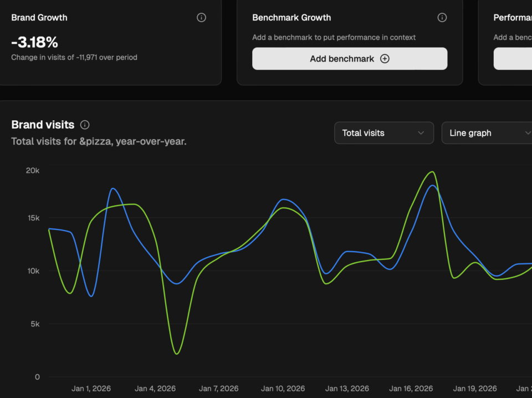
Task: Click 'Total visits for &pizza, year-over-year.' subtitle
Action: coord(99,141)
